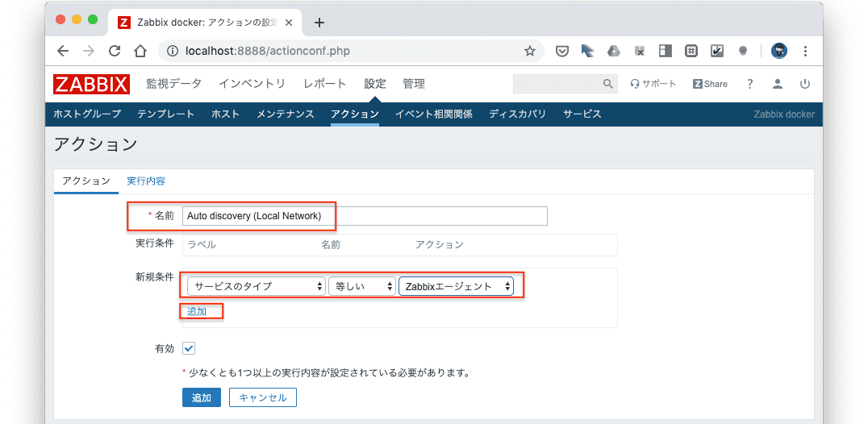Viewport: 868px width, 424px height.
Task: Click the search magnifier icon in Zabbix
Action: click(x=607, y=84)
